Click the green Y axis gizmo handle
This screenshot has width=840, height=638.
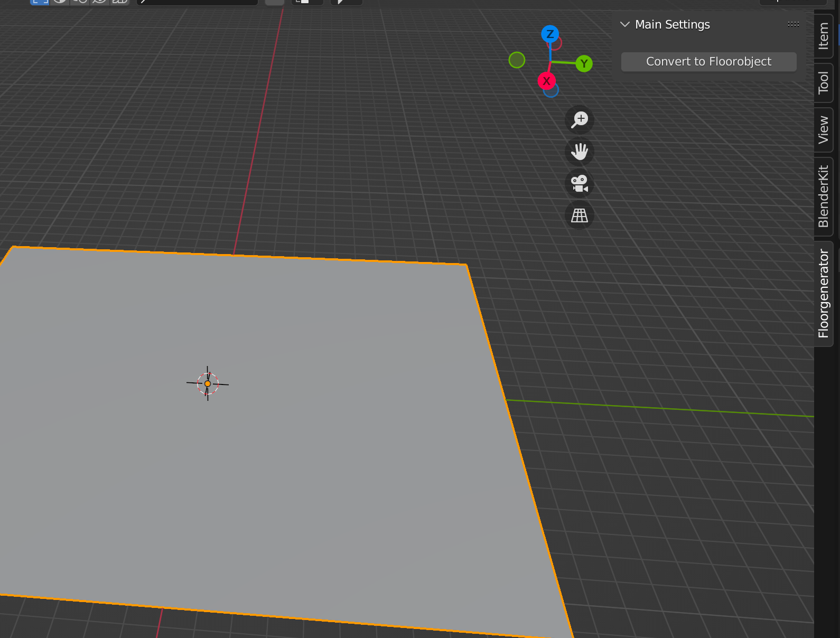584,64
